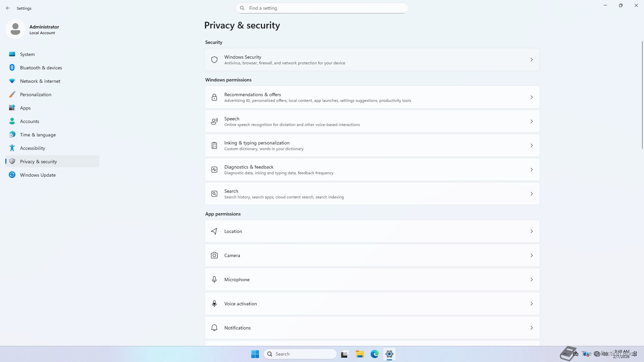Viewport: 644px width, 362px height.
Task: Click the Windows Security shield icon
Action: (214, 60)
